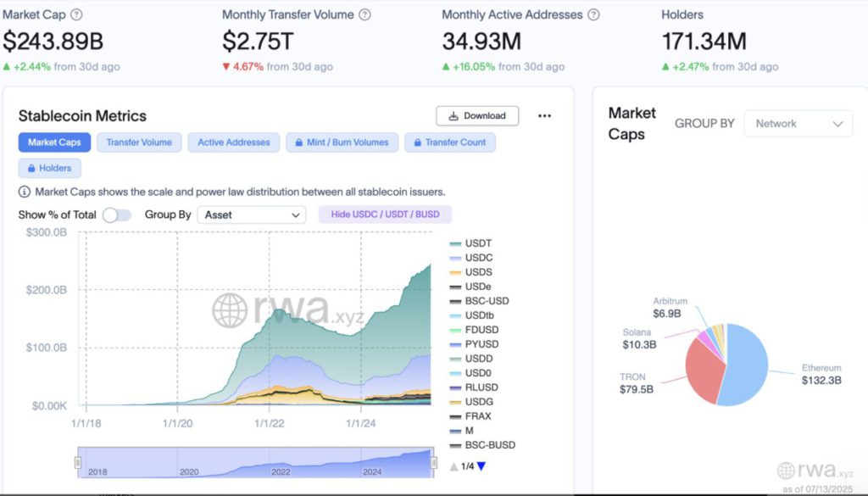This screenshot has height=496, width=868.
Task: Toggle USDe series in chart legend
Action: 470,287
